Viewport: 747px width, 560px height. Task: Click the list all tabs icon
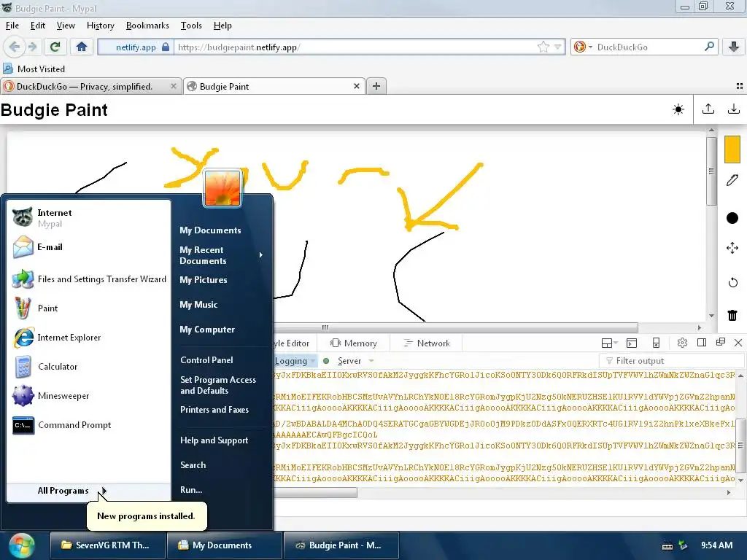(740, 86)
